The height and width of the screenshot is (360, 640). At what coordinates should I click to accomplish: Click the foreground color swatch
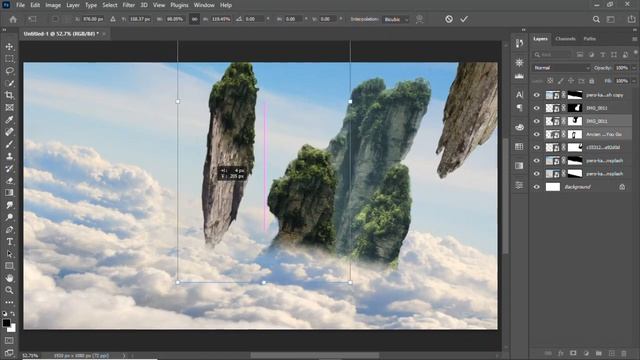(x=6, y=323)
